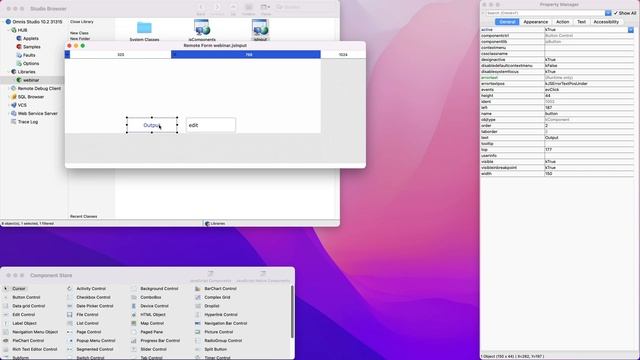Open the property search options dropdown
Image resolution: width=640 pixels, height=360 pixels.
(608, 13)
